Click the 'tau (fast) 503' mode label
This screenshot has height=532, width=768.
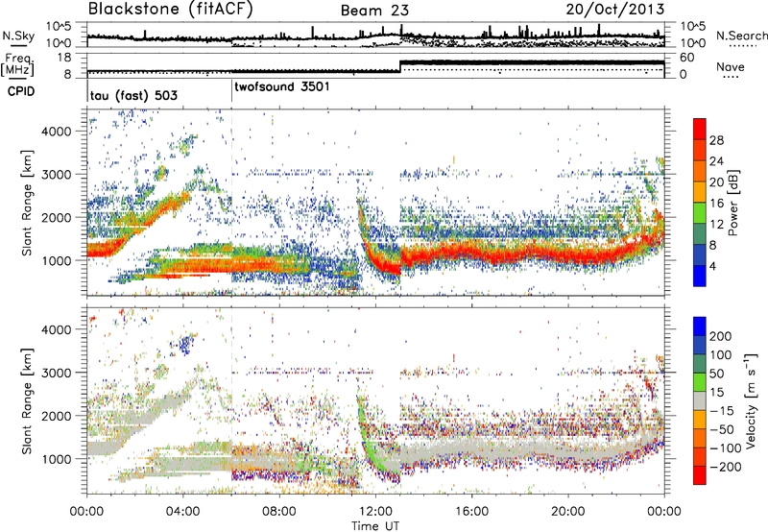pyautogui.click(x=133, y=95)
